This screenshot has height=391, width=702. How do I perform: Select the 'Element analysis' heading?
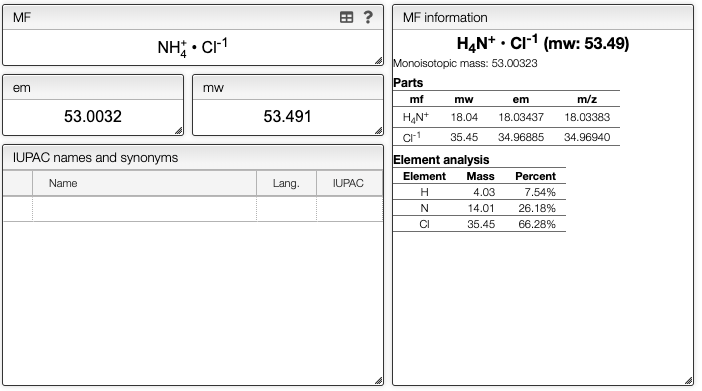pos(441,160)
